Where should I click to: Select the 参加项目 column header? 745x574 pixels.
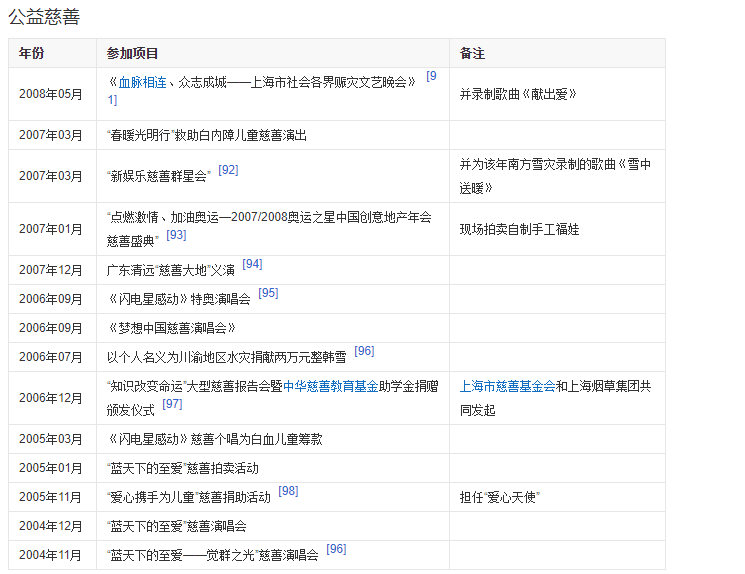(x=132, y=53)
